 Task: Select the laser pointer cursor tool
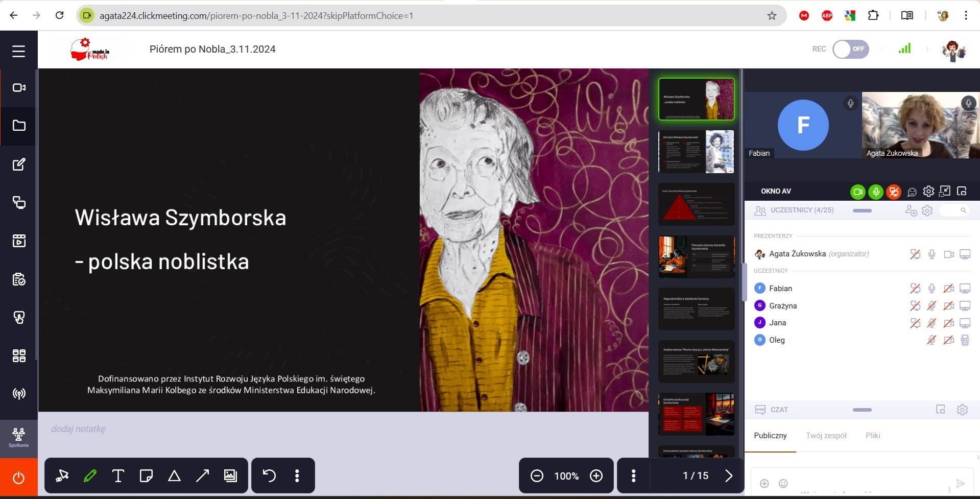click(x=62, y=476)
